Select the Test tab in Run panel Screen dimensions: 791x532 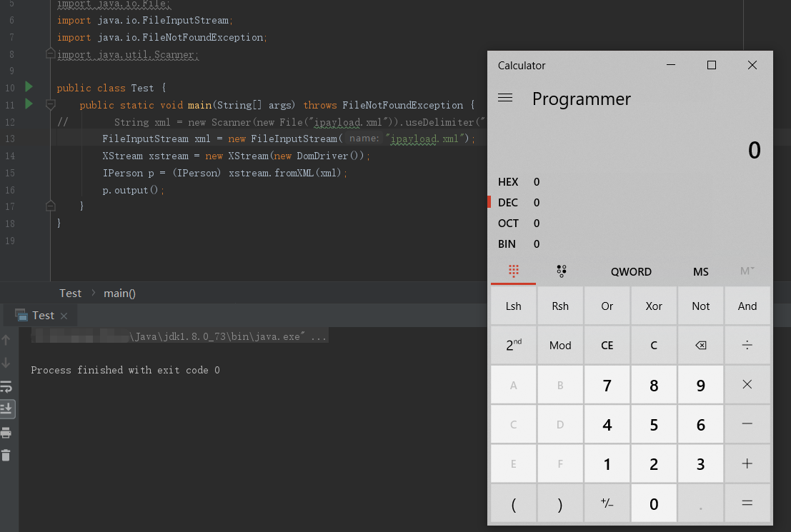(43, 316)
